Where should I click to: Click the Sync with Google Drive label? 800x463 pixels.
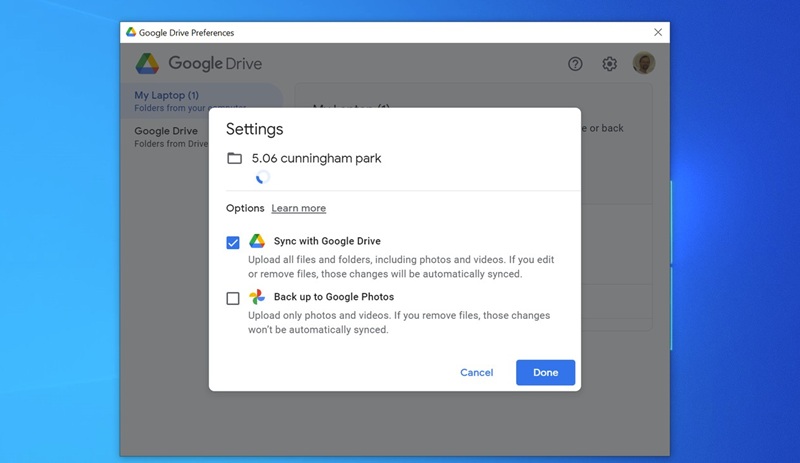point(327,241)
